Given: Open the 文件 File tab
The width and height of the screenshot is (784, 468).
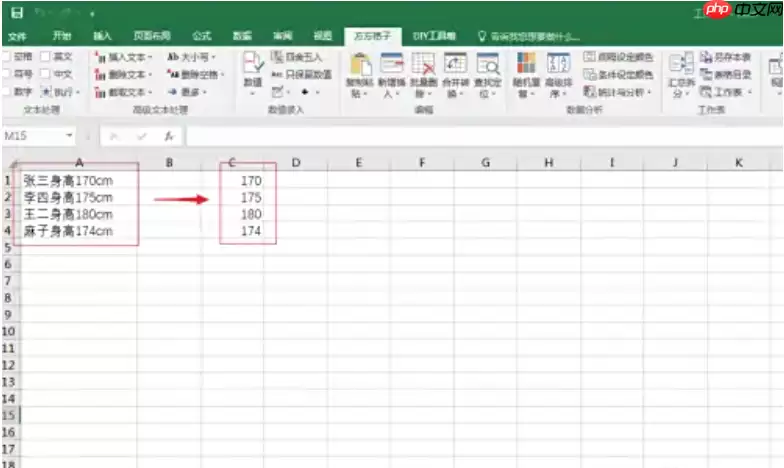Looking at the screenshot, I should click(x=18, y=36).
